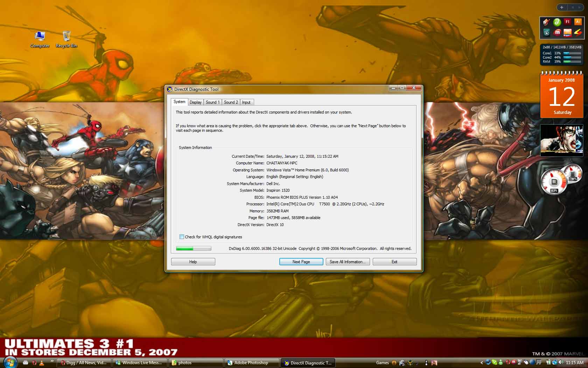Click the plus button to add sidebar gadgets

point(562,7)
